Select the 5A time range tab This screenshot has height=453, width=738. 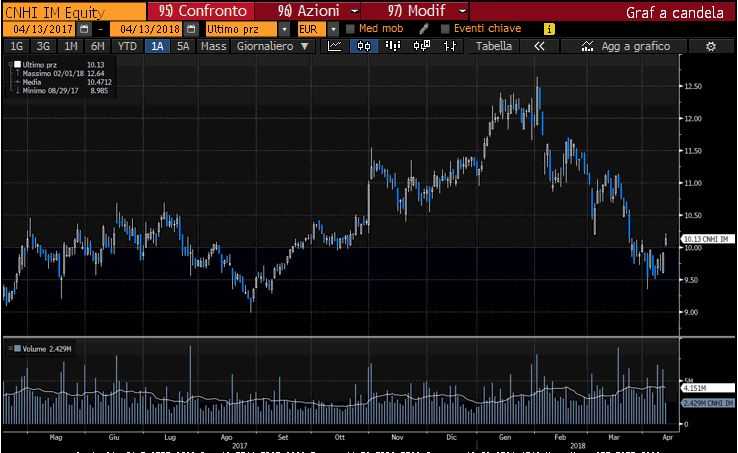[x=183, y=46]
